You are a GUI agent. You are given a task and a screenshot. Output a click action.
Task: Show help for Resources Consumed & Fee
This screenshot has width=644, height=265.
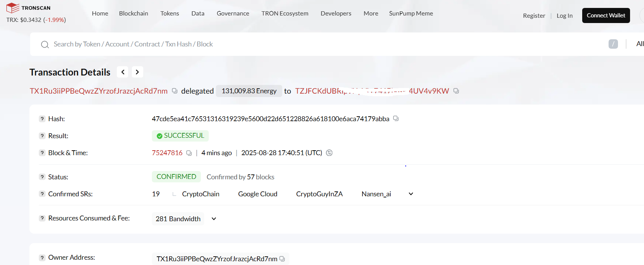42,218
